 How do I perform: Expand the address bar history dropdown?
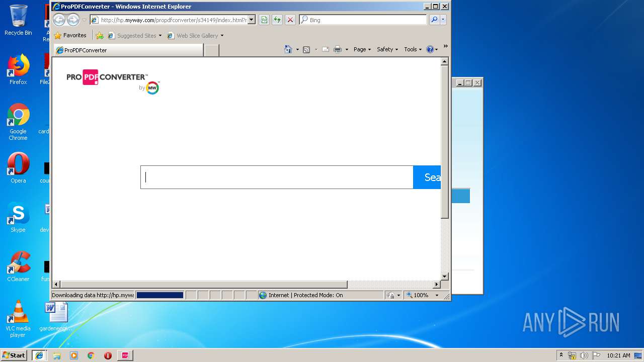coord(252,20)
